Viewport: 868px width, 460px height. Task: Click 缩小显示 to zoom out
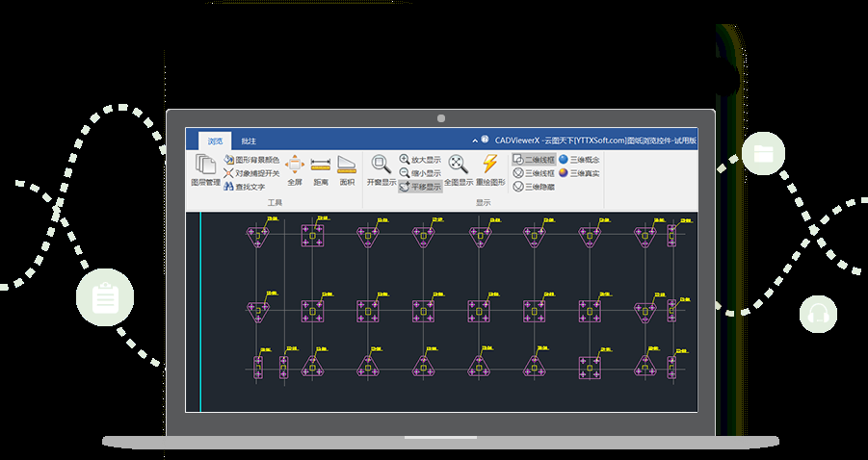420,173
